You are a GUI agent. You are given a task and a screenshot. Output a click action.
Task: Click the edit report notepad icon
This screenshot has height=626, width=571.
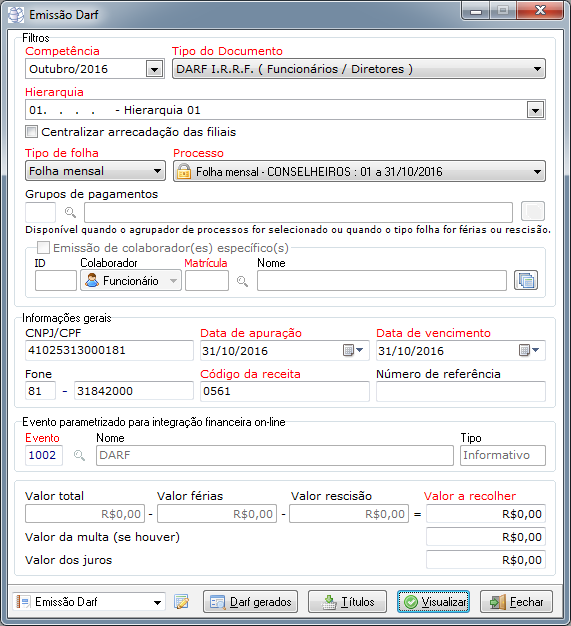tap(181, 602)
